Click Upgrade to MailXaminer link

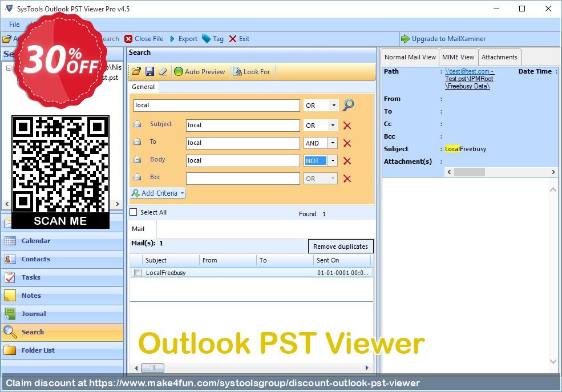click(448, 39)
